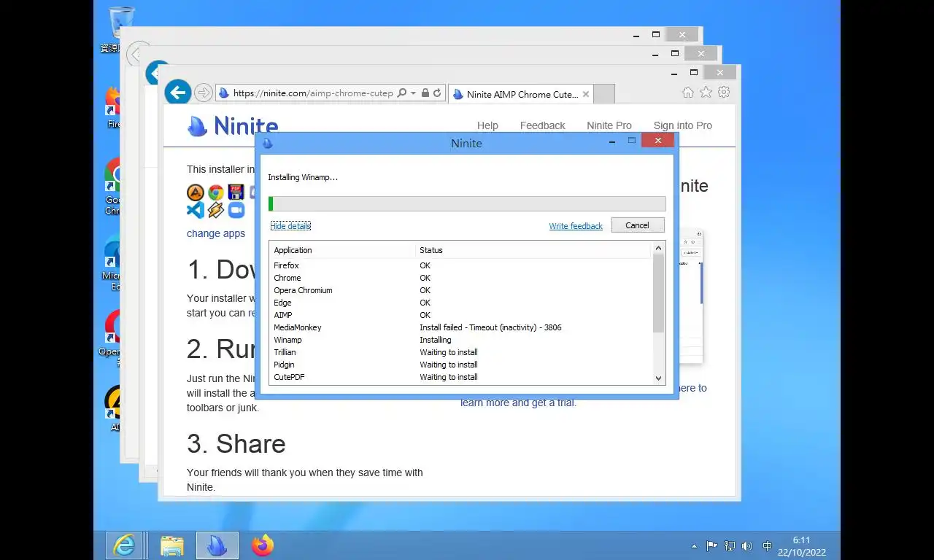Open browser Tools gear icon

tap(724, 93)
